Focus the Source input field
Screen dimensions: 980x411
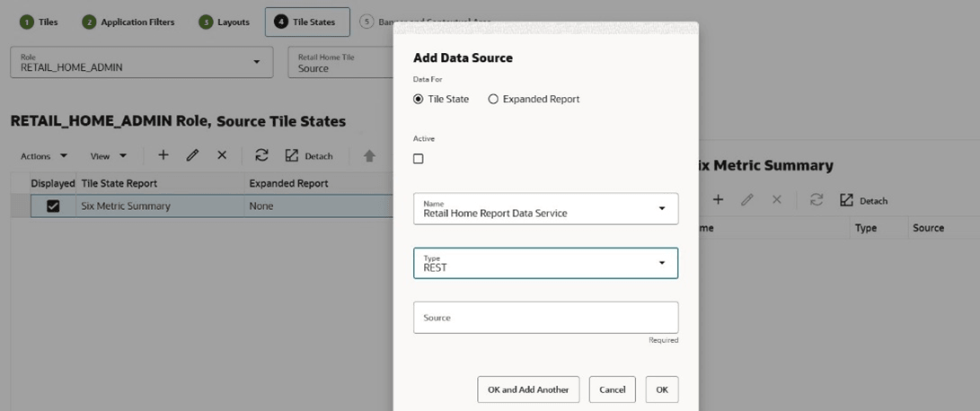tap(545, 318)
